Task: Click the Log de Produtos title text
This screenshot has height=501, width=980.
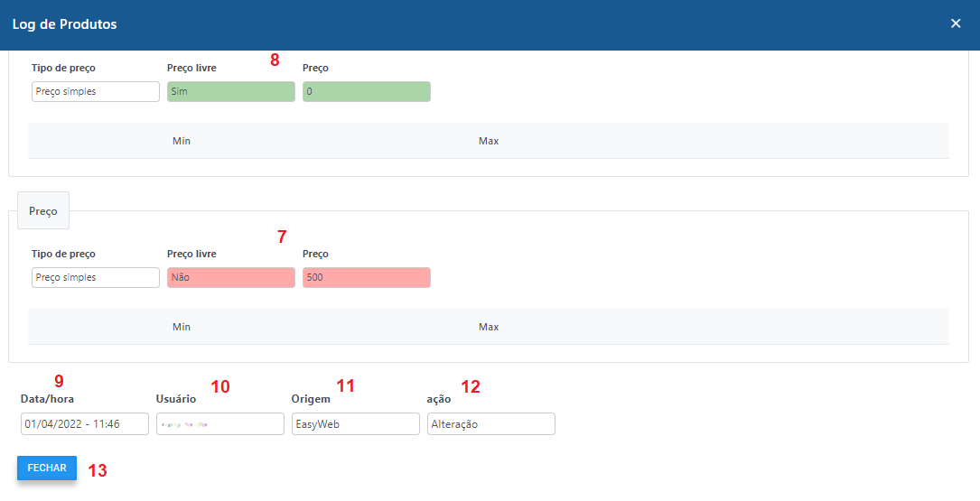Action: pyautogui.click(x=64, y=24)
